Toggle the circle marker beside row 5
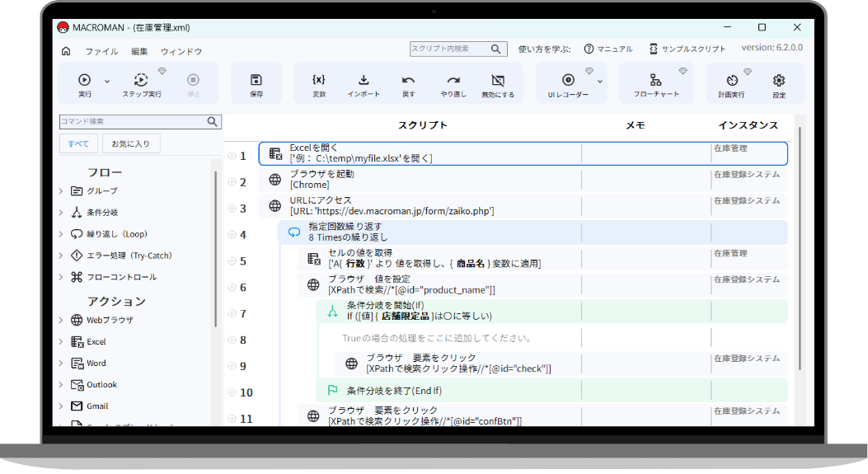The width and height of the screenshot is (868, 474). point(232,260)
